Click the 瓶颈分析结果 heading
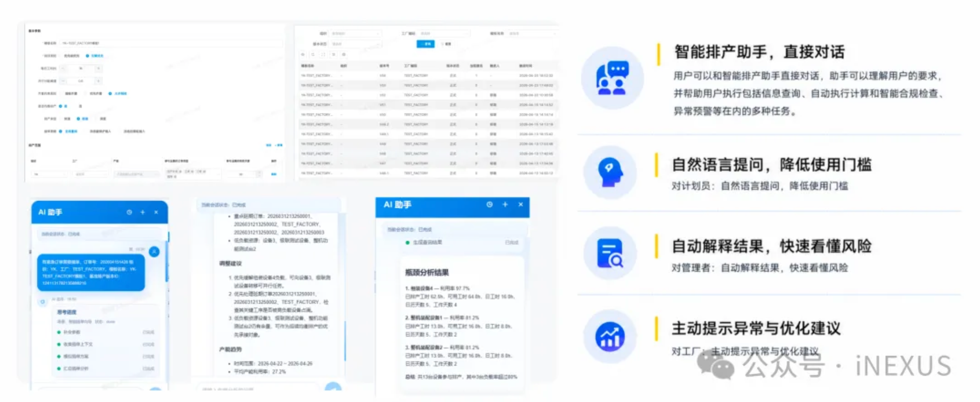 pos(427,272)
